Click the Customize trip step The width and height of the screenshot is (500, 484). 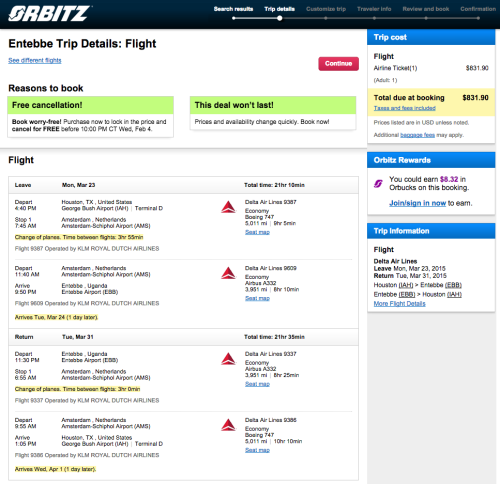[326, 9]
